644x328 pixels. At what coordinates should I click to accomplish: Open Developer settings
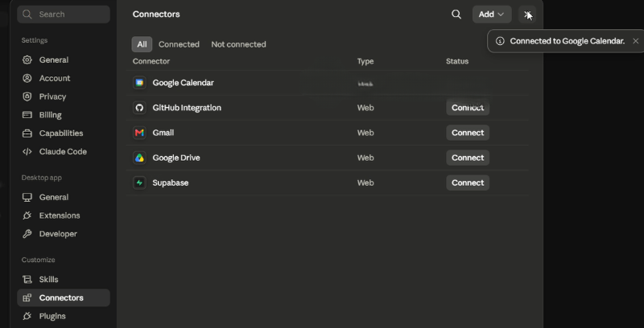pos(64,234)
